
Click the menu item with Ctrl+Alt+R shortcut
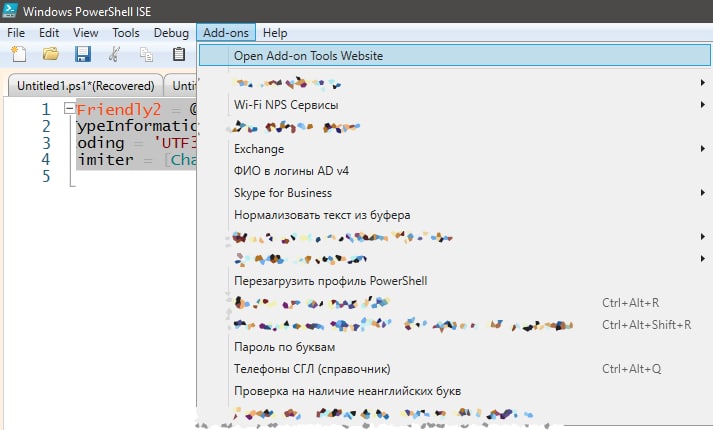(x=455, y=303)
